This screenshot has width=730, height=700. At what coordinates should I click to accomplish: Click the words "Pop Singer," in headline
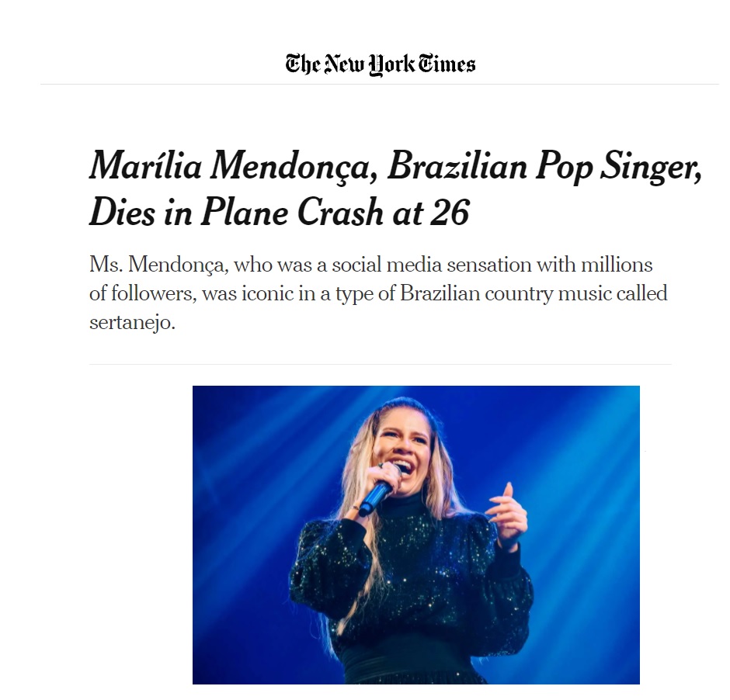click(619, 167)
